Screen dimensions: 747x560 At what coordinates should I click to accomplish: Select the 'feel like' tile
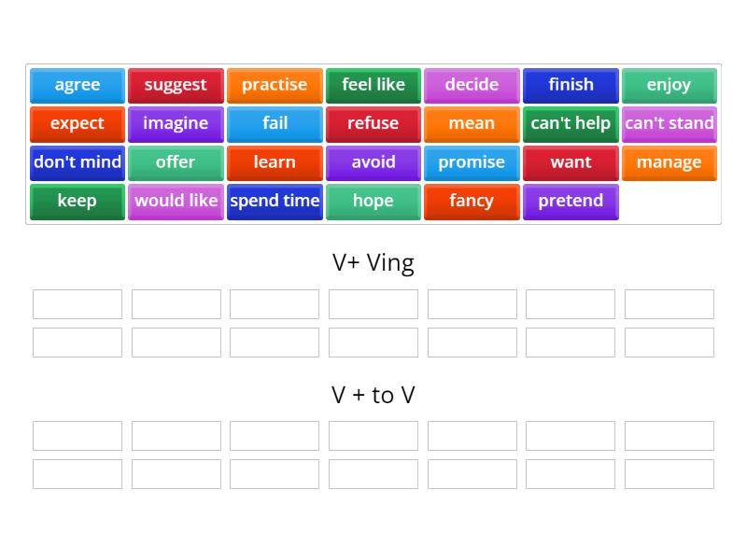tap(373, 85)
